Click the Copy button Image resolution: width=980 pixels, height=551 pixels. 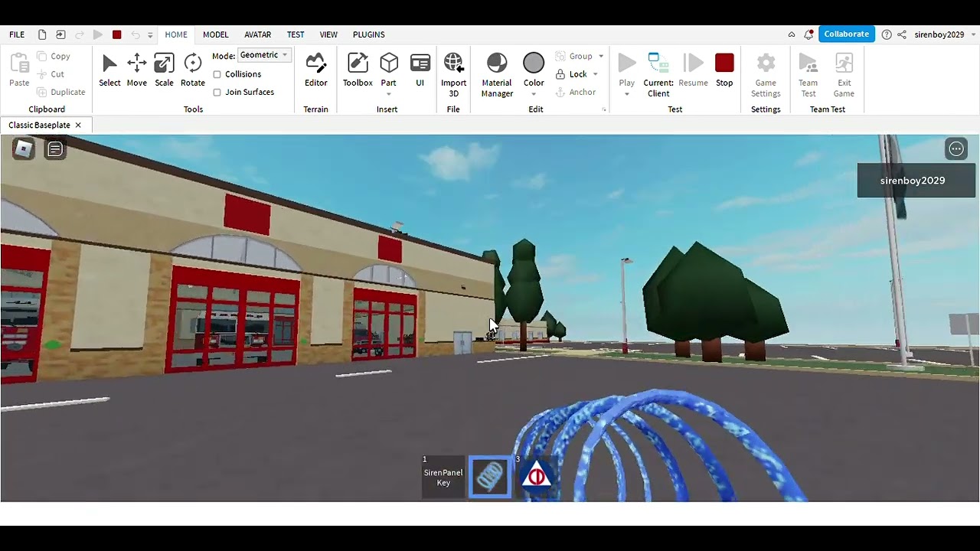[x=54, y=57]
